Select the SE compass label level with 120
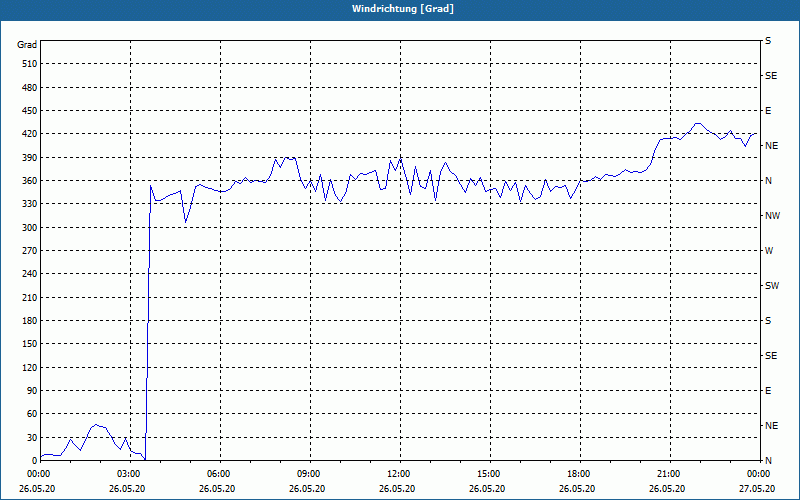The width and height of the screenshot is (800, 500). 771,356
